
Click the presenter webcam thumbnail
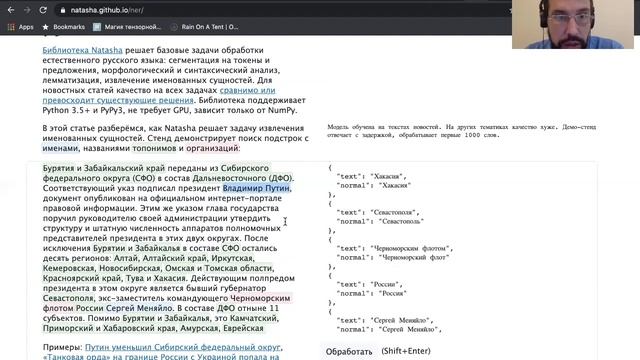[x=573, y=24]
